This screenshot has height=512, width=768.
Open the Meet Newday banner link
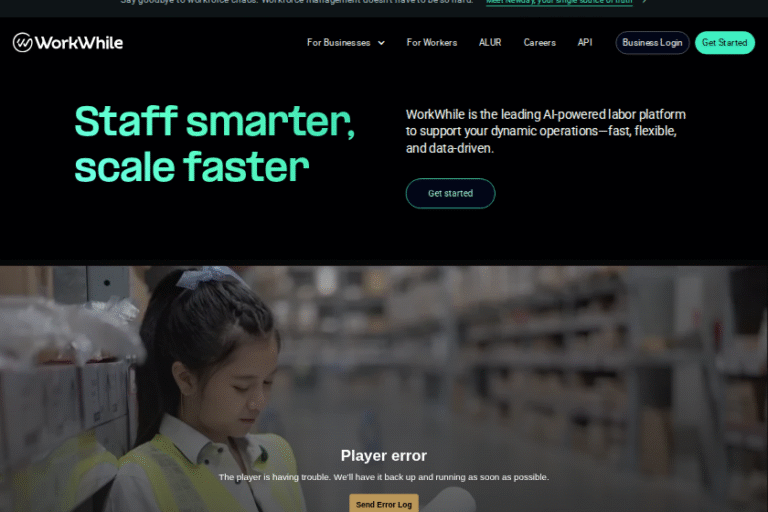coord(559,2)
